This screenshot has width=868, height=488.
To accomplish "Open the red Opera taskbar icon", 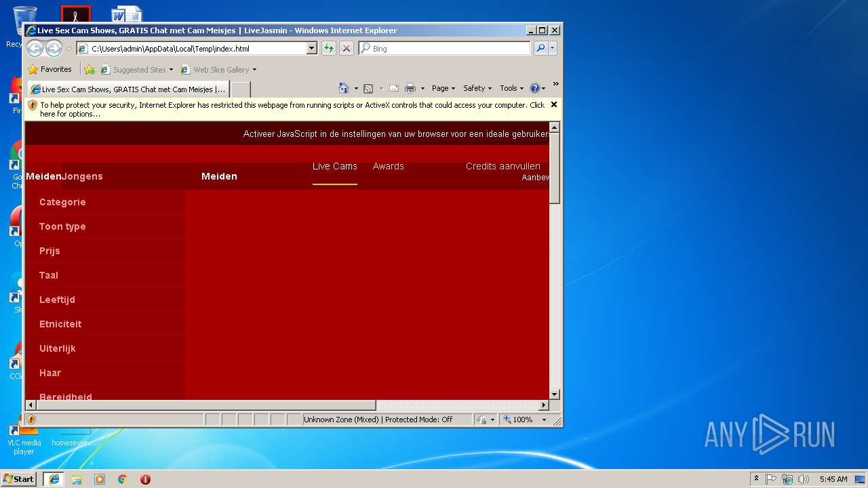I will 145,479.
